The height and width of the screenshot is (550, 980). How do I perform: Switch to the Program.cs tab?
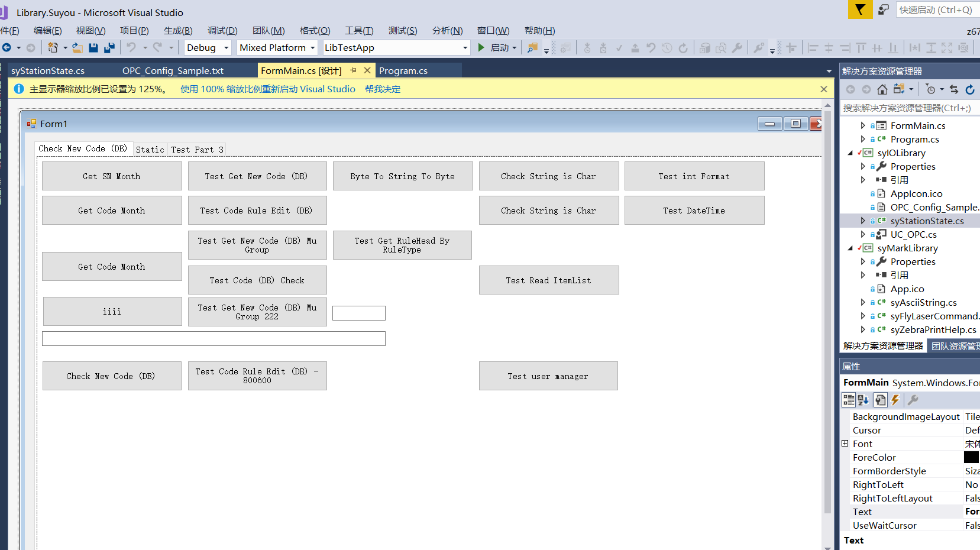(403, 71)
